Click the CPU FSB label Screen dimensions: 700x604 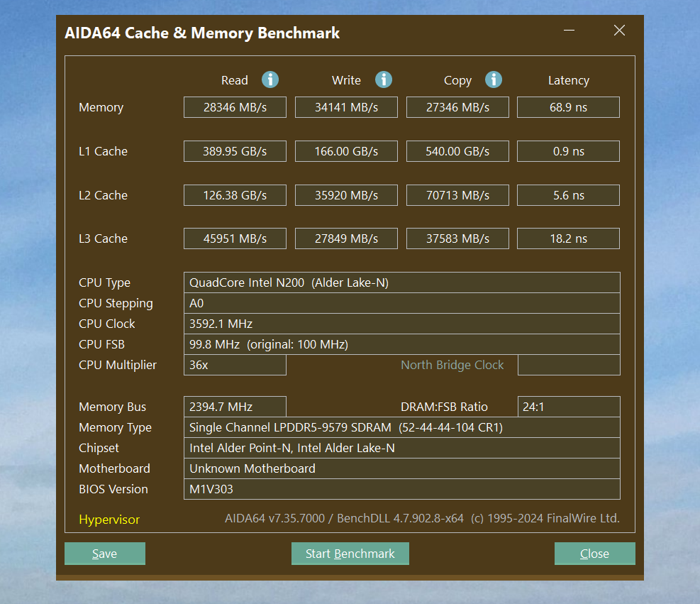102,344
